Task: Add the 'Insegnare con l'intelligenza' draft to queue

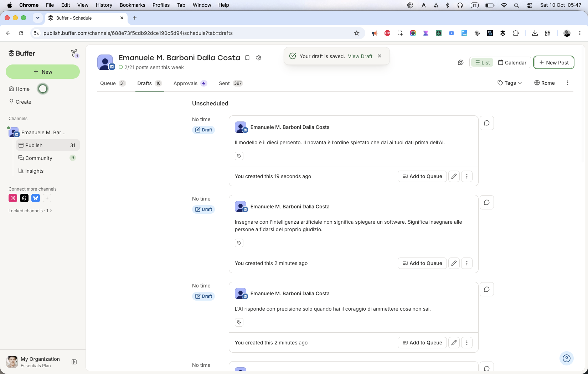Action: click(422, 263)
